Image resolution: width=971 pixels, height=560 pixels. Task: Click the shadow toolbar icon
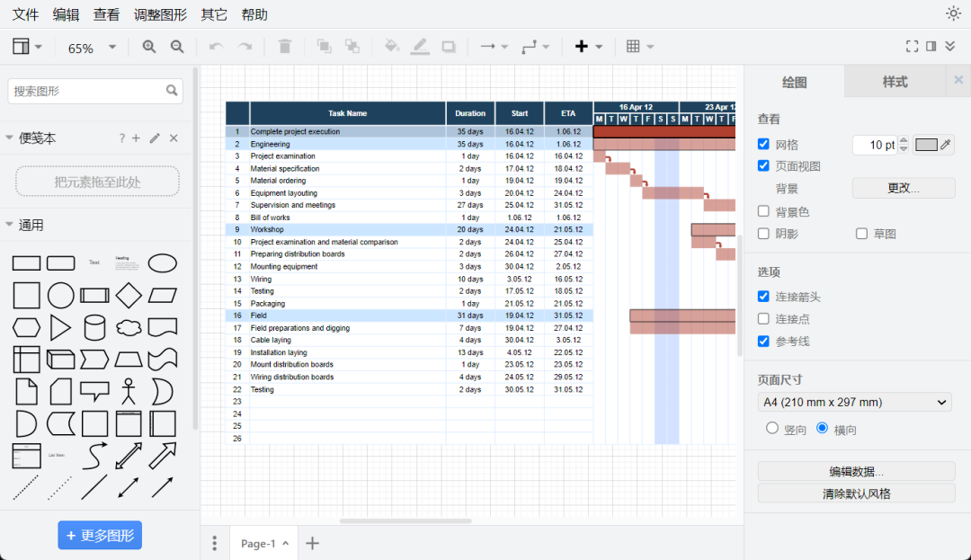[449, 47]
